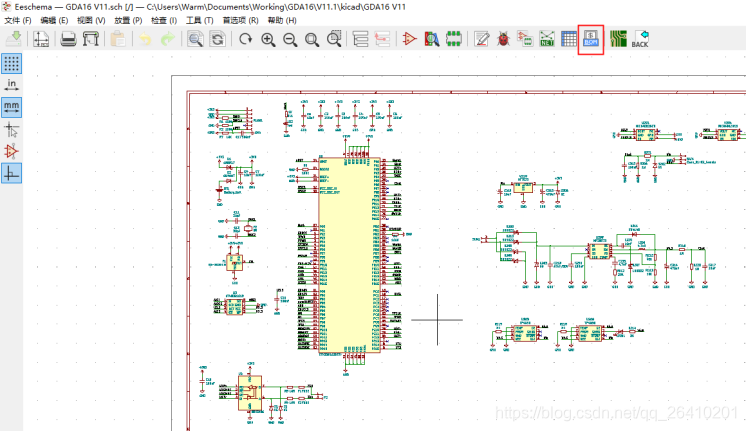Redo the last edit

coord(167,39)
